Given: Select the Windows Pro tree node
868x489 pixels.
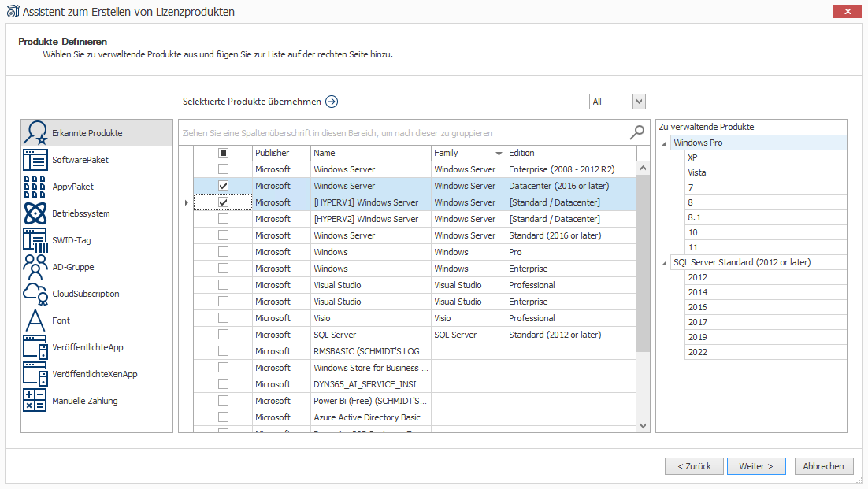Looking at the screenshot, I should [x=759, y=143].
